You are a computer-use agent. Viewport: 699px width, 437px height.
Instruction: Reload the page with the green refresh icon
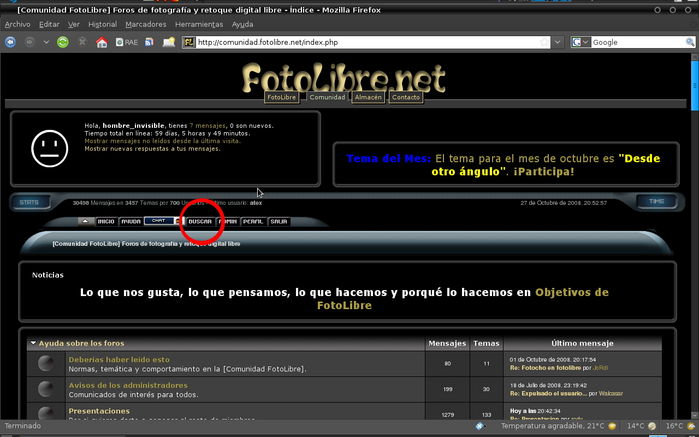(63, 42)
